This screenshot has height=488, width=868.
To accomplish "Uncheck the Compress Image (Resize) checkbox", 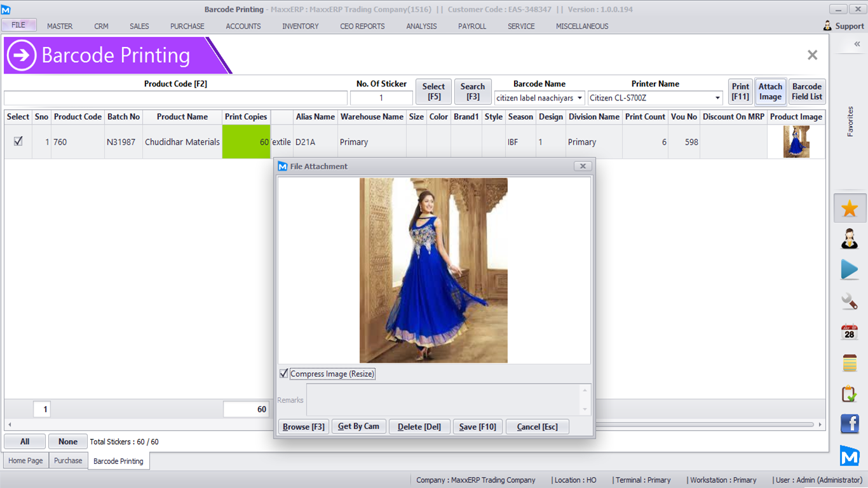I will pos(284,374).
